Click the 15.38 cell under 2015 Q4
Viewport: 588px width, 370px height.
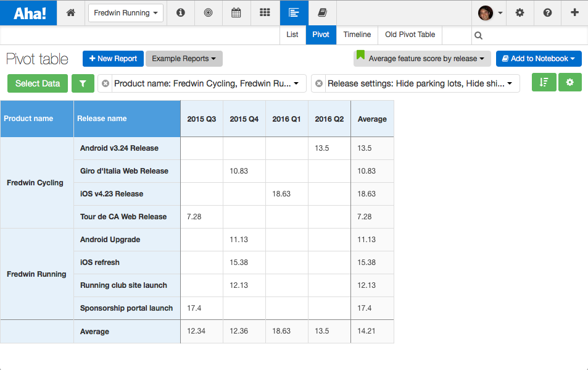pyautogui.click(x=244, y=263)
